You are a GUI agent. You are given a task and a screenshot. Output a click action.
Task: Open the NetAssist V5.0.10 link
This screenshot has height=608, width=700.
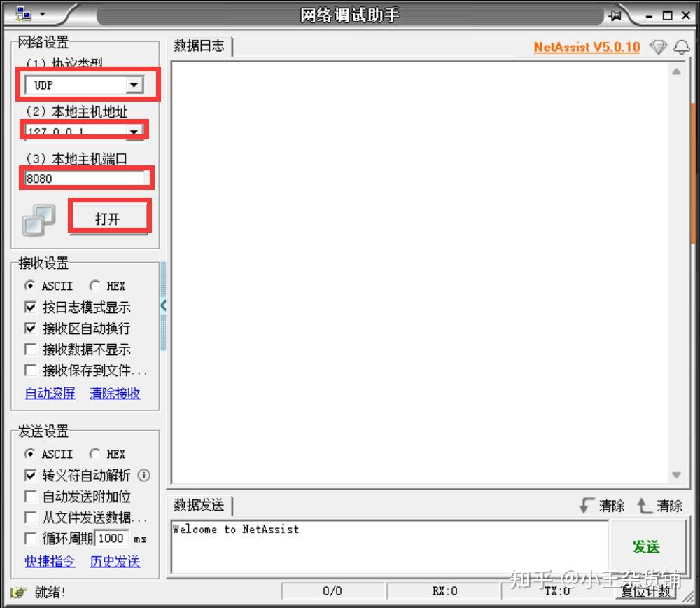(587, 47)
